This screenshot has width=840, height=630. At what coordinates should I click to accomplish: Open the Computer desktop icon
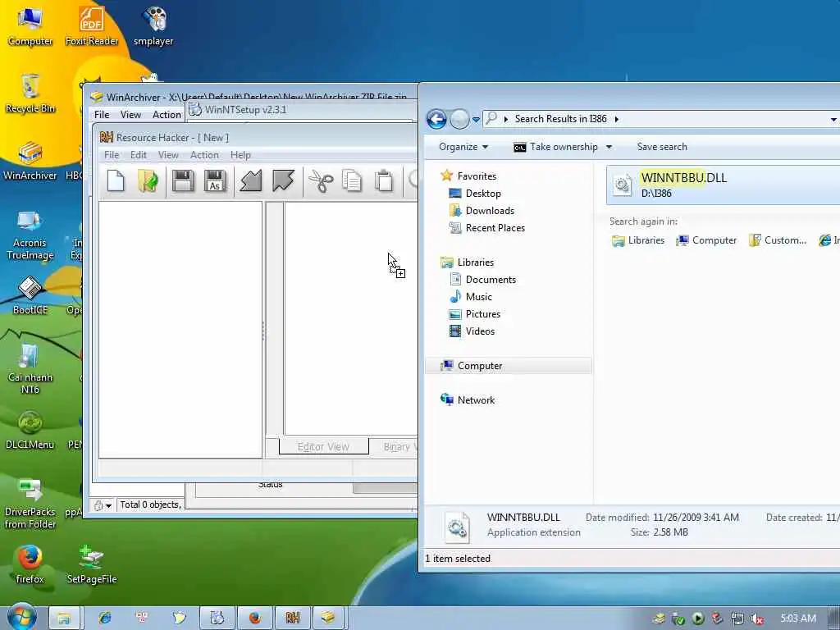pos(30,27)
